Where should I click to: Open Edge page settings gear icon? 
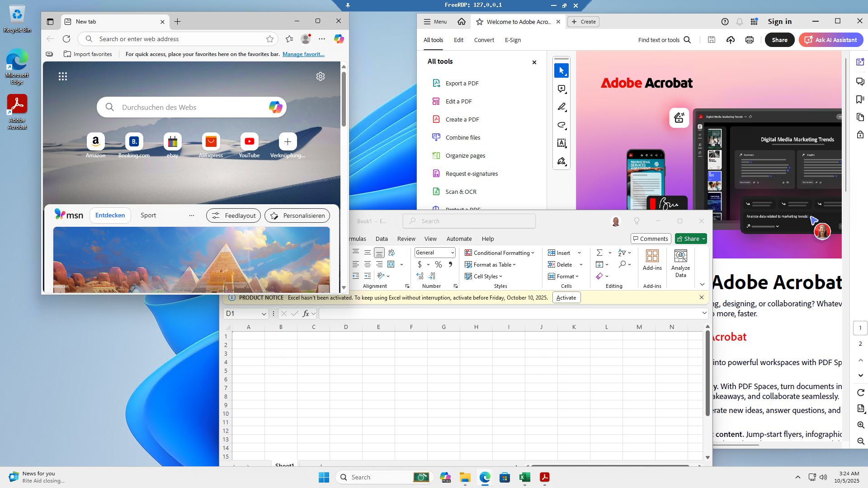321,76
